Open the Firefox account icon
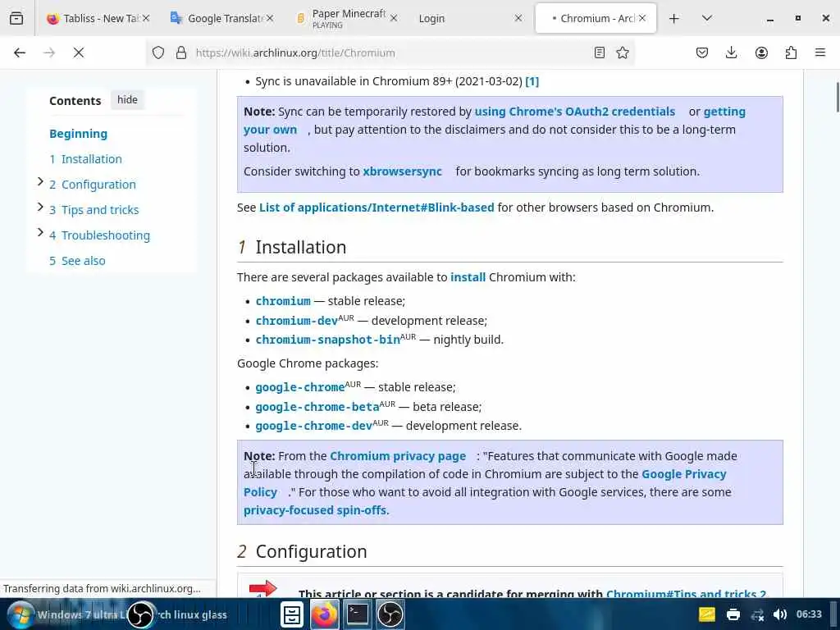The height and width of the screenshot is (630, 840). pos(761,52)
